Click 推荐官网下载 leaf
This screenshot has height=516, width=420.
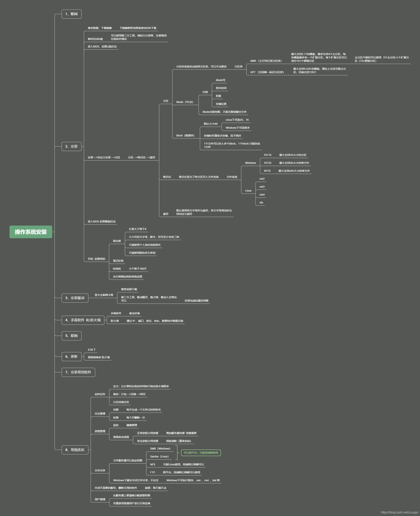tap(129, 289)
